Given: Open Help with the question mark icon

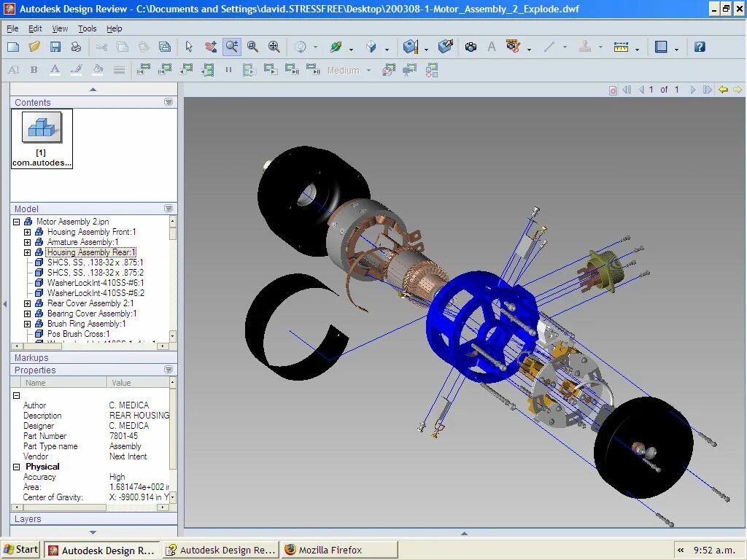Looking at the screenshot, I should [x=700, y=47].
